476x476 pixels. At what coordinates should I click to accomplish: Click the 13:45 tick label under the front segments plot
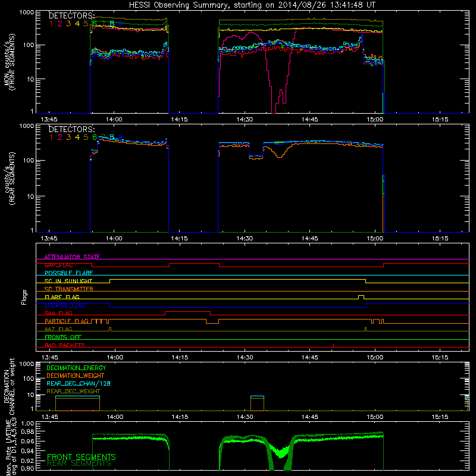tap(49, 120)
